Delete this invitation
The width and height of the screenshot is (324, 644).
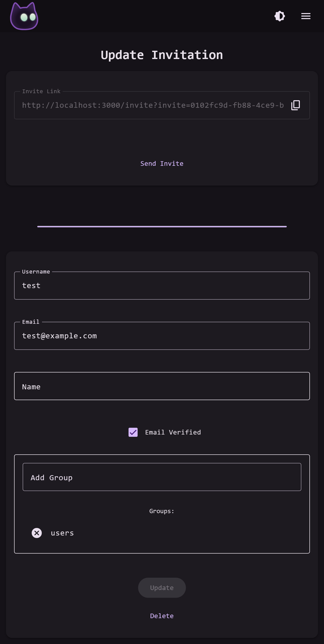pos(162,616)
